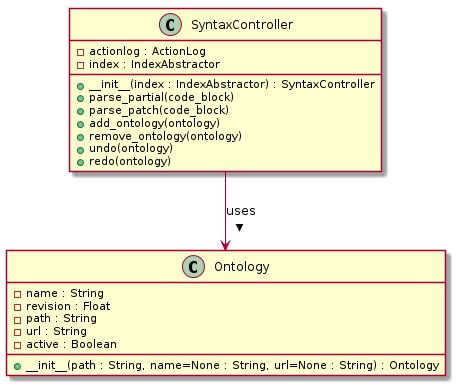
Task: Click the public marker beside add_ontology
Action: [x=80, y=125]
